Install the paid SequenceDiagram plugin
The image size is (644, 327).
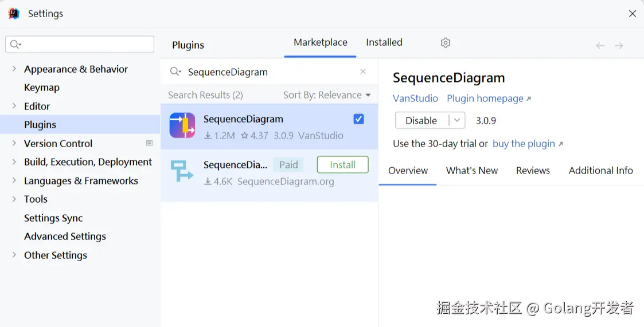coord(342,164)
